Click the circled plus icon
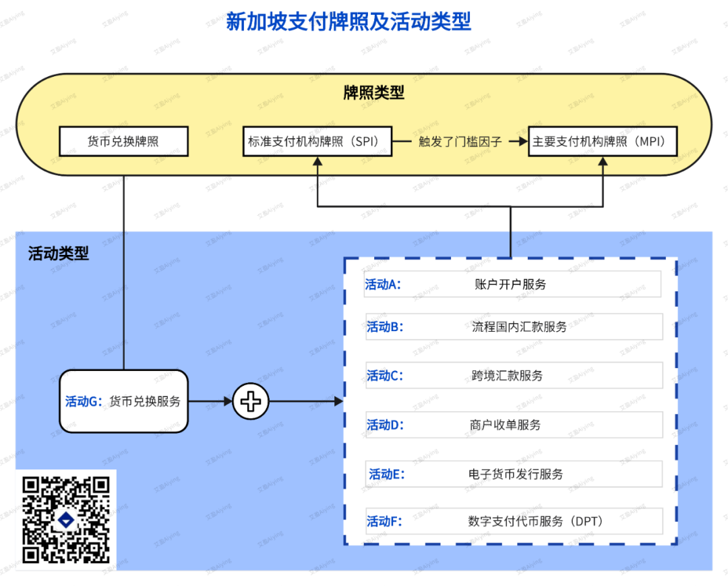Screen dimensions: 728x586 click(x=251, y=402)
